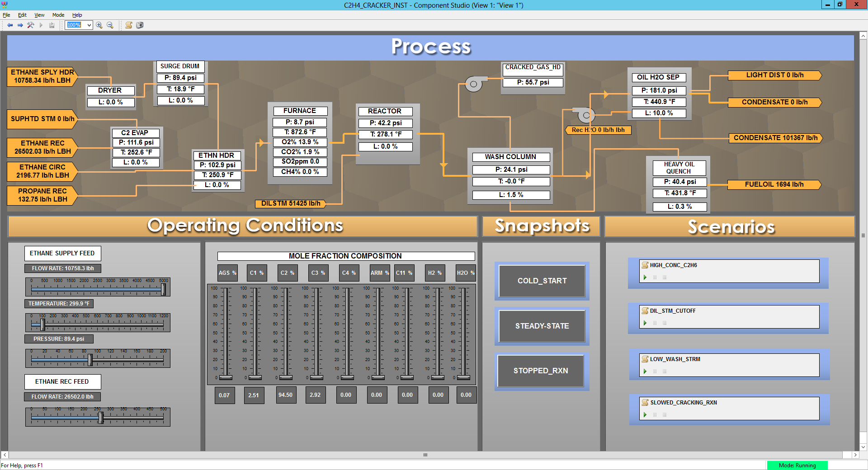868x470 pixels.
Task: Adjust the ethane supply pressure slider
Action: [x=91, y=361]
